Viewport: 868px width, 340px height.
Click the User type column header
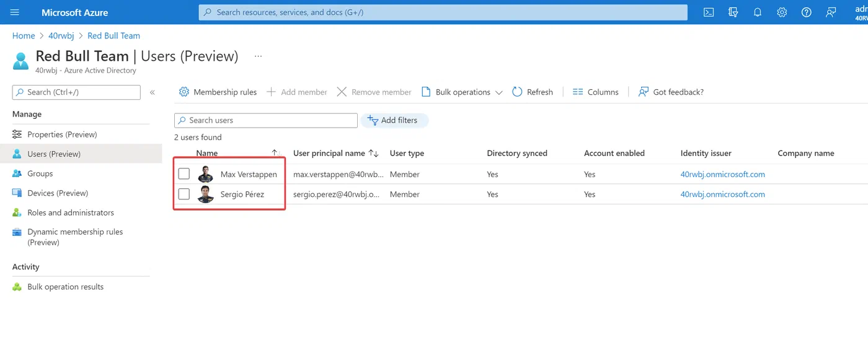pyautogui.click(x=407, y=153)
